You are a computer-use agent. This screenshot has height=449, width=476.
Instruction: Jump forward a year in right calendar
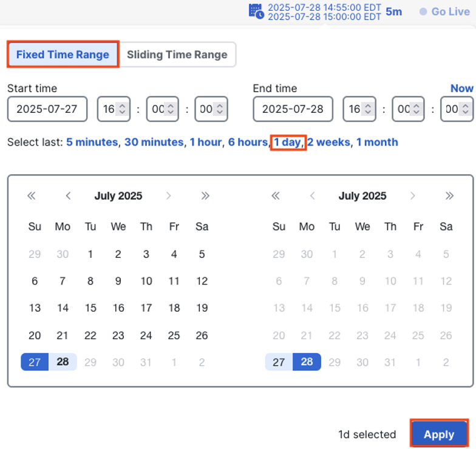click(x=449, y=195)
